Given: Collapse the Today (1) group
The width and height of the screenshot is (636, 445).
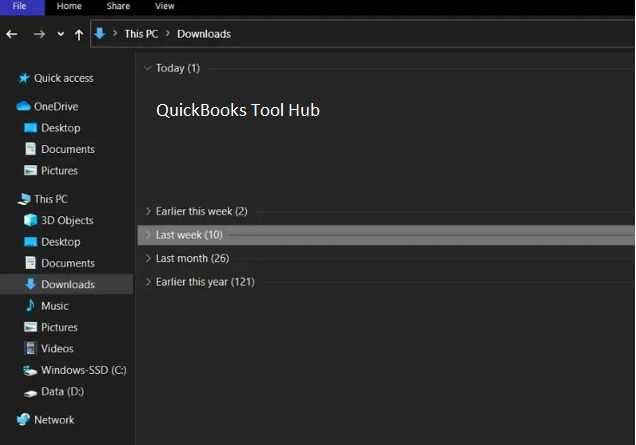Looking at the screenshot, I should tap(148, 68).
